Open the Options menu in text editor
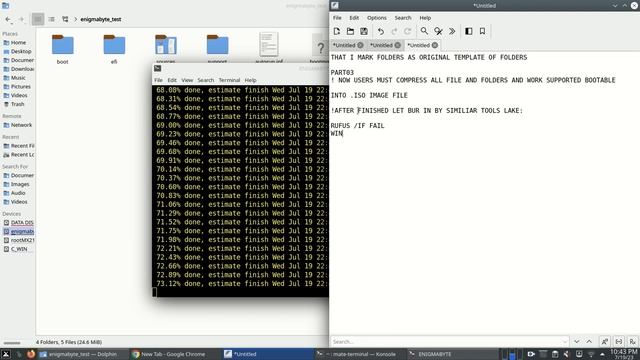The height and width of the screenshot is (360, 640). [377, 18]
